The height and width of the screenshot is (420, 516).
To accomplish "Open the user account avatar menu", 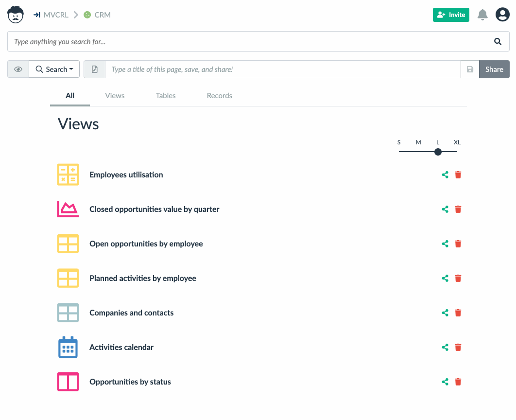I will (502, 15).
